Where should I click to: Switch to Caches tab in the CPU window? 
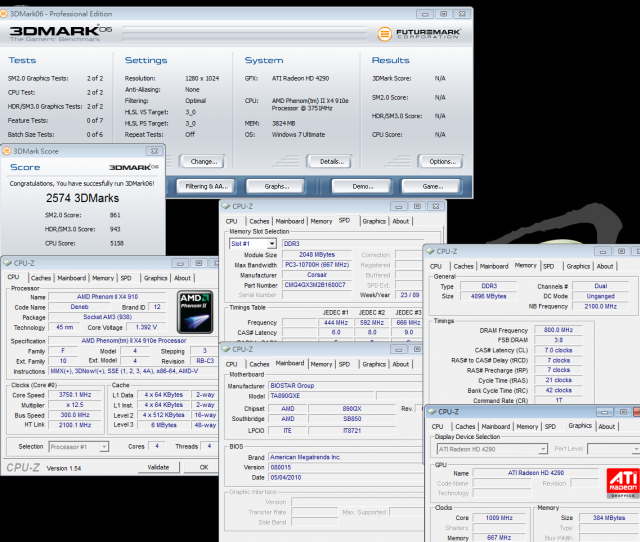(x=41, y=278)
